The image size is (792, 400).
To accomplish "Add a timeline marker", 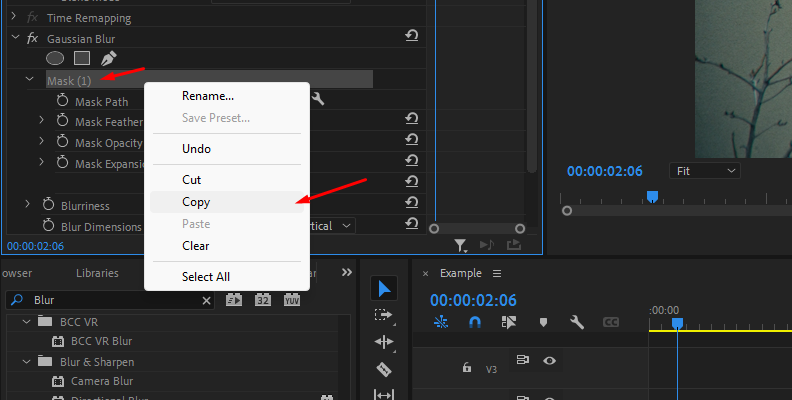I will tap(543, 322).
